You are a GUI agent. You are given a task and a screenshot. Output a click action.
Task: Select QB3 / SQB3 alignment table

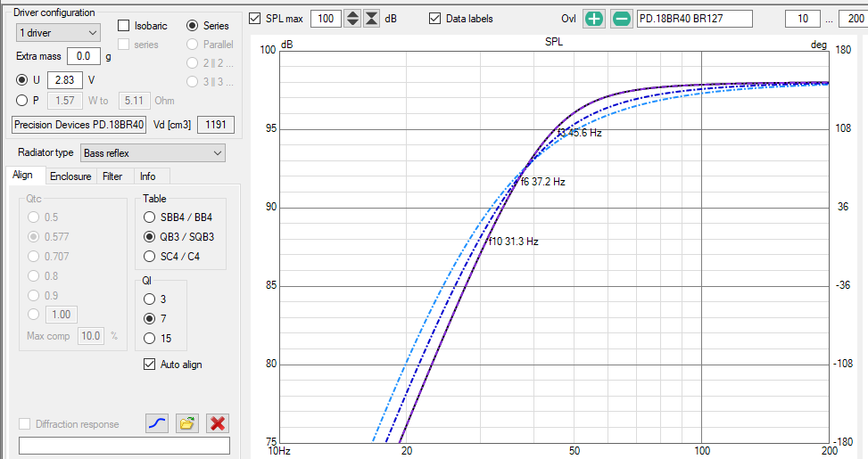[149, 237]
